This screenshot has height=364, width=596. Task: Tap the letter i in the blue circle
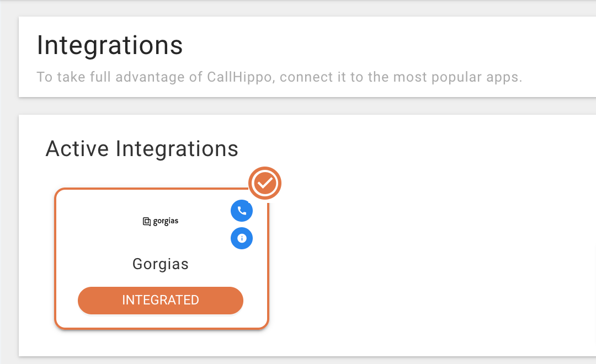[x=241, y=238]
